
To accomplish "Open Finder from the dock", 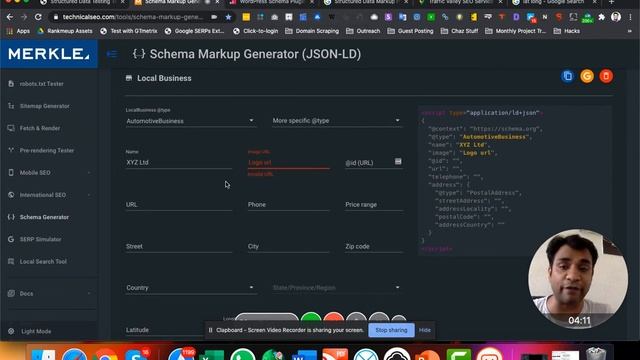I will pyautogui.click(x=43, y=354).
